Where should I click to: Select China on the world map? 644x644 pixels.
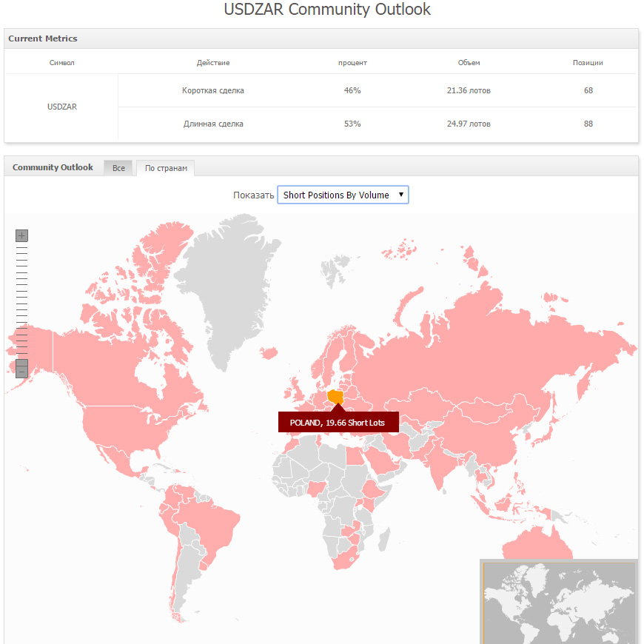click(480, 435)
